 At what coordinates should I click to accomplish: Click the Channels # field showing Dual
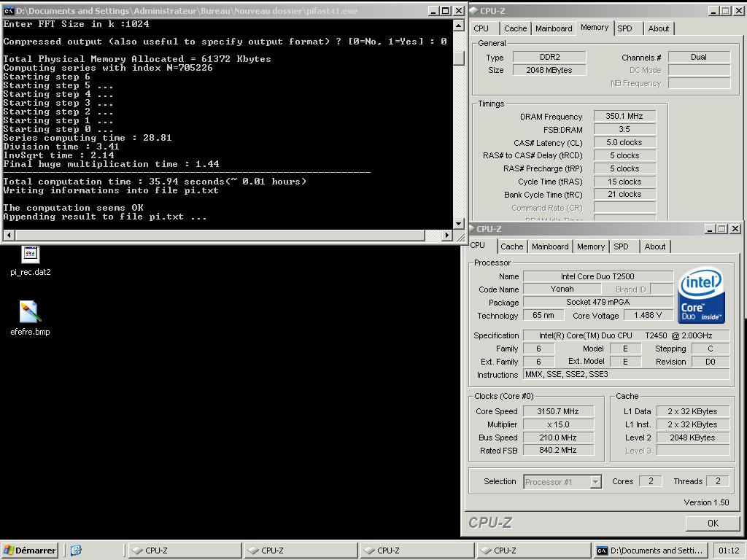coord(699,57)
